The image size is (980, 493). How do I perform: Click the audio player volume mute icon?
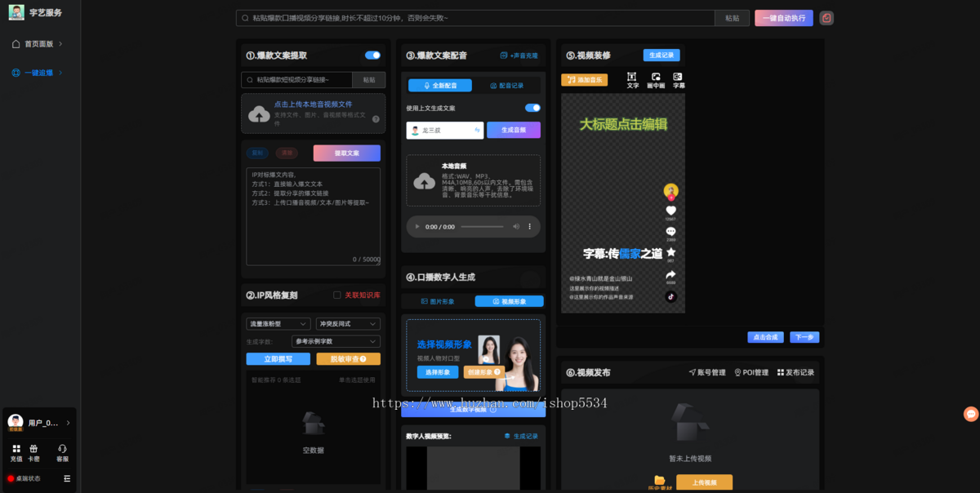tap(516, 226)
